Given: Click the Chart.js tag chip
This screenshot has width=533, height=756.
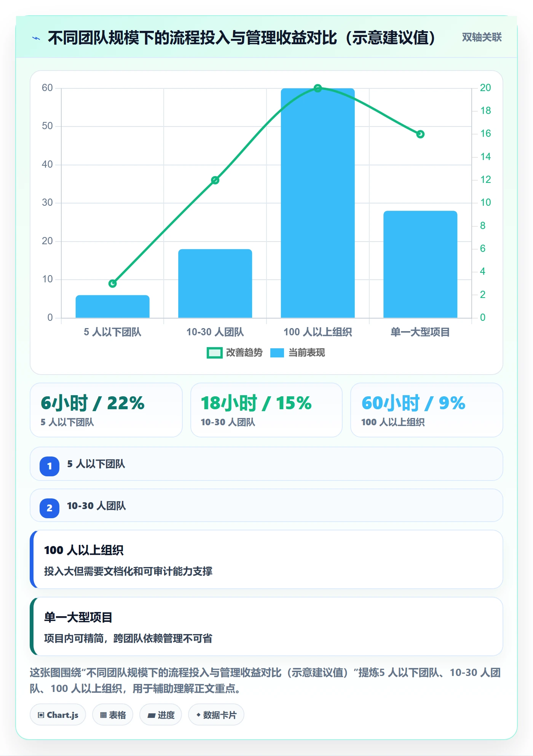Looking at the screenshot, I should 58,715.
